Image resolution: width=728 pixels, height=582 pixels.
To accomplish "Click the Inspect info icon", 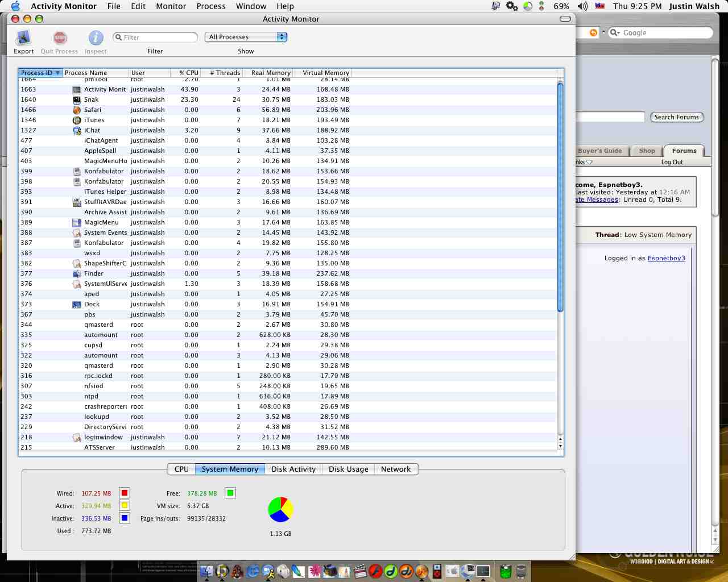I will point(96,38).
